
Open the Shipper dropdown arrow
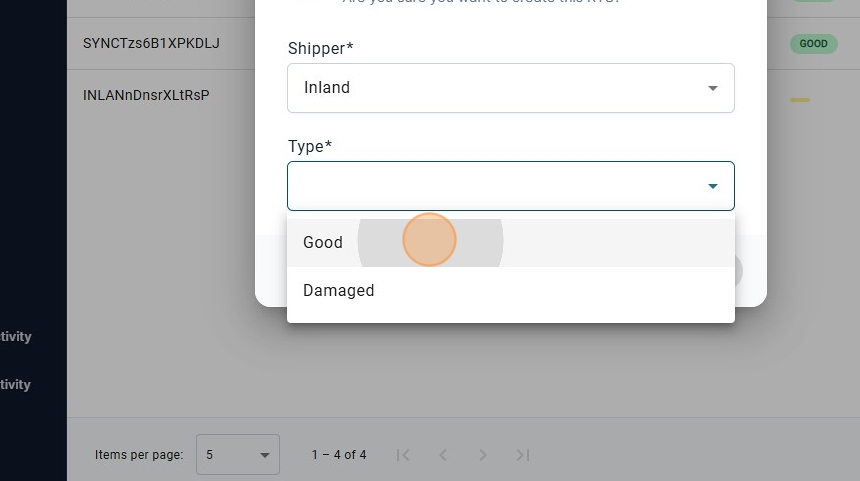pos(712,88)
